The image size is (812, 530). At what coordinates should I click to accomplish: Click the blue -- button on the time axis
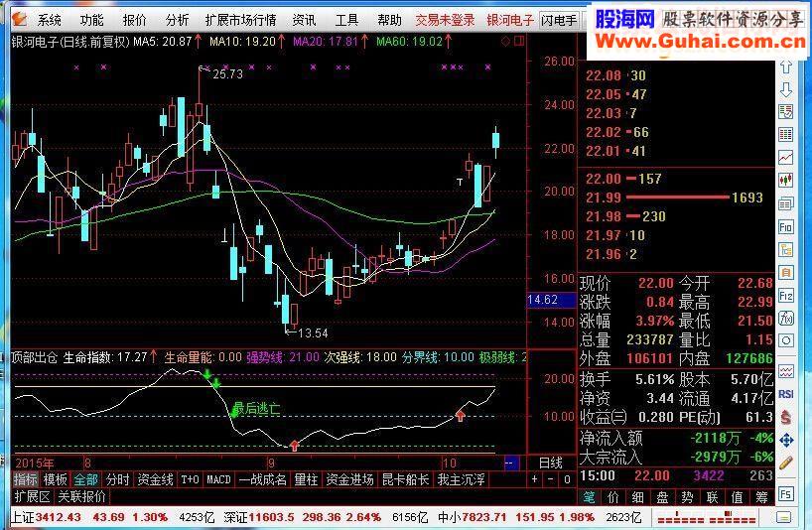pyautogui.click(x=511, y=463)
